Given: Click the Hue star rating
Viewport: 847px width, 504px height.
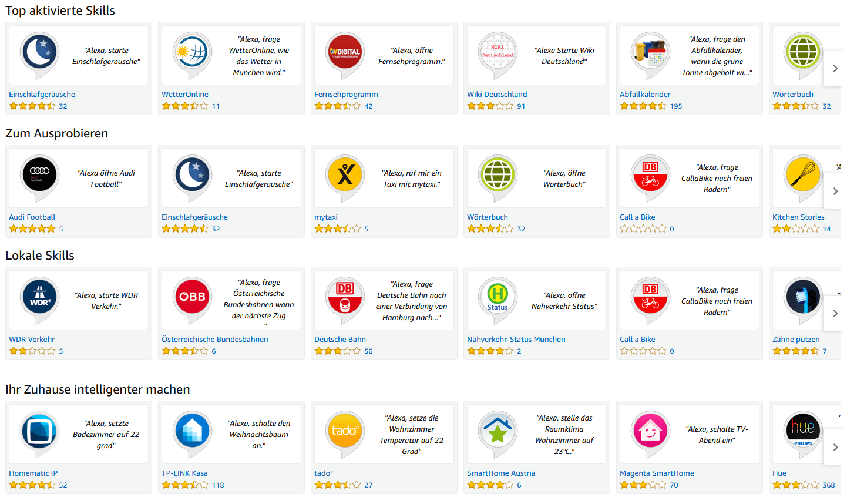Looking at the screenshot, I should 795,485.
